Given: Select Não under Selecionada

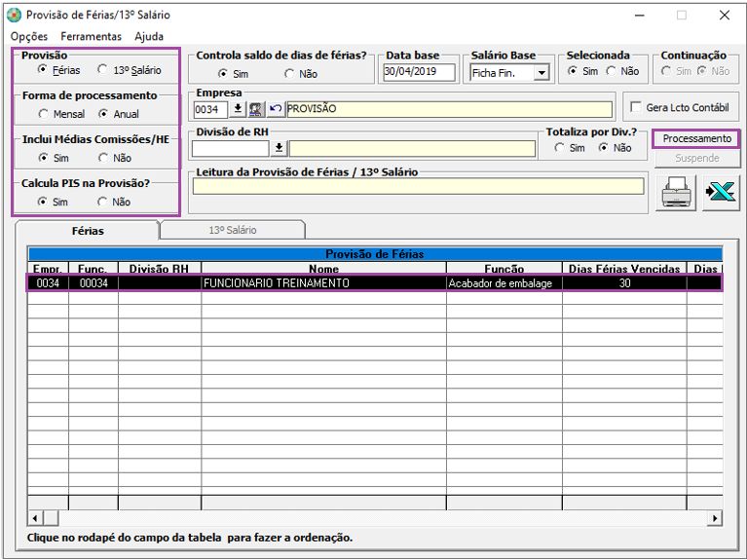Looking at the screenshot, I should 611,71.
